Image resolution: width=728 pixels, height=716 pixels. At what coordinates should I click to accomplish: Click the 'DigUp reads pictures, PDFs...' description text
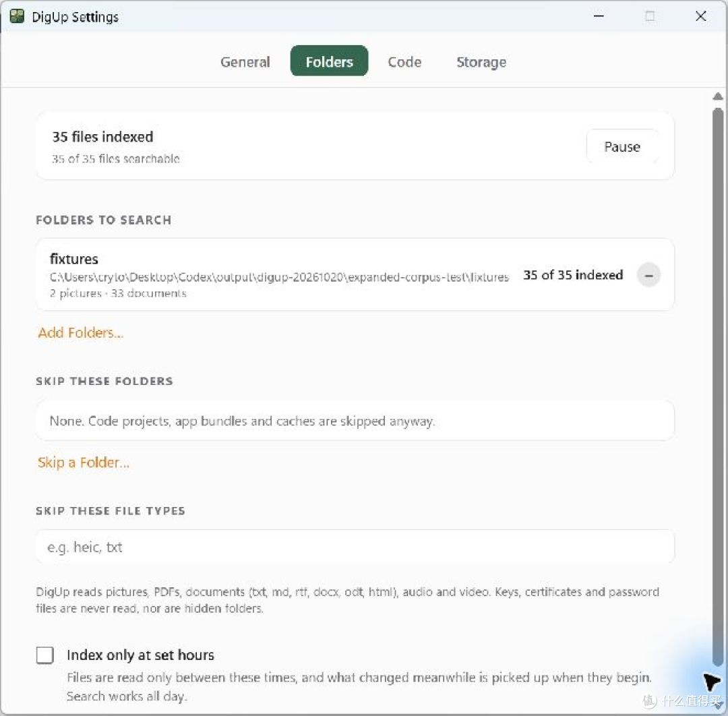348,600
